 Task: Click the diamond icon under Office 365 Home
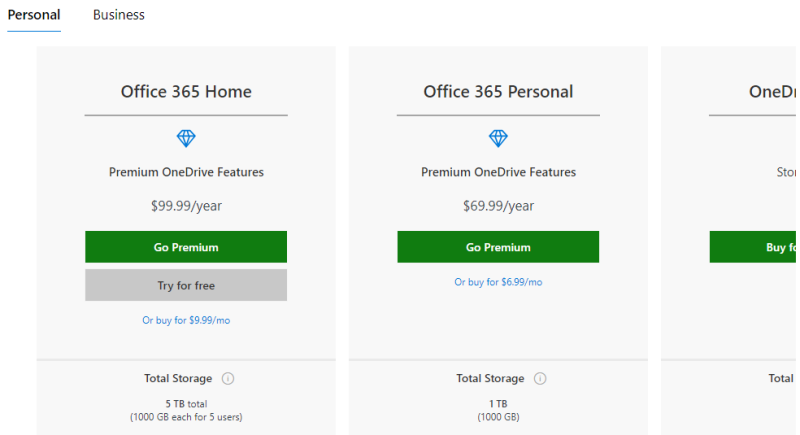[186, 138]
